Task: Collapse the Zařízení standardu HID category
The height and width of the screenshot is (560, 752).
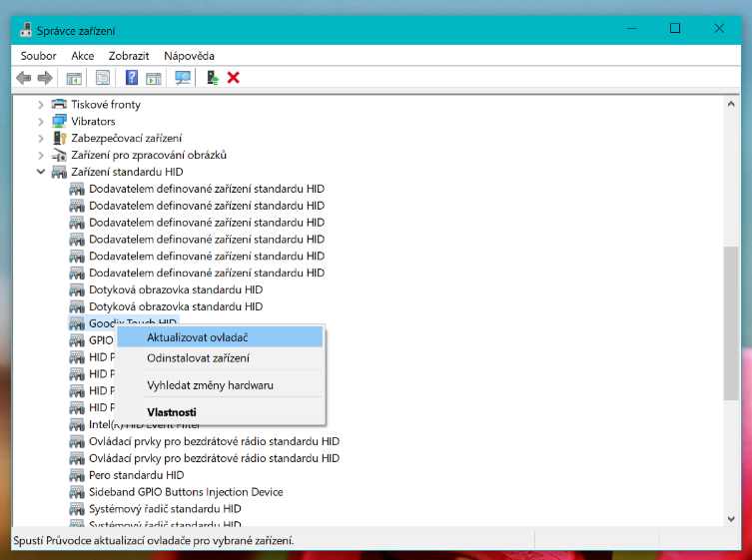Action: [41, 172]
